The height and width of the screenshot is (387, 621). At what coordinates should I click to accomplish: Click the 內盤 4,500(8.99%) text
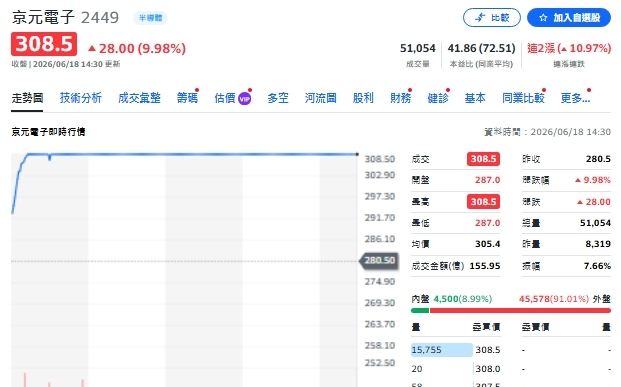451,299
